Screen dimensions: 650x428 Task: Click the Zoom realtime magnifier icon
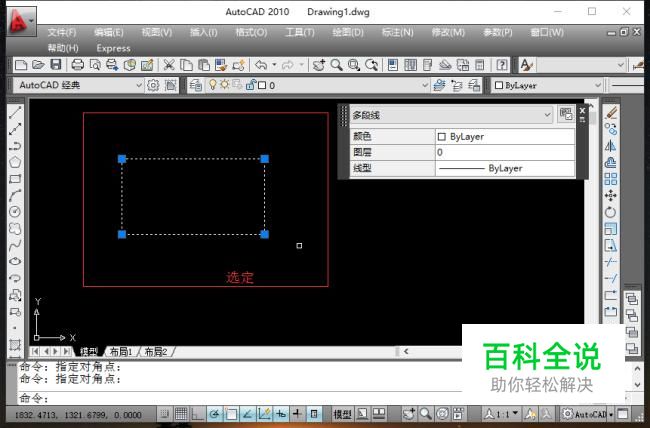(336, 65)
